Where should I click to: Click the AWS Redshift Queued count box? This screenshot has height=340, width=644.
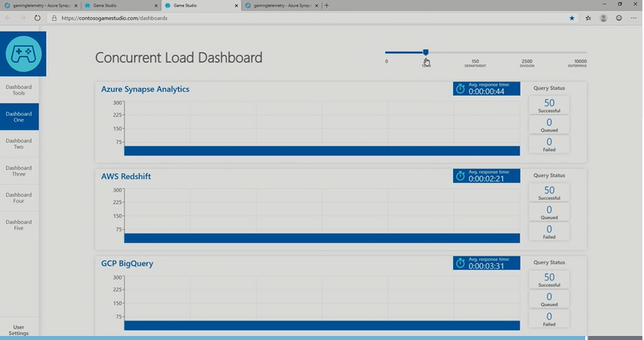549,213
